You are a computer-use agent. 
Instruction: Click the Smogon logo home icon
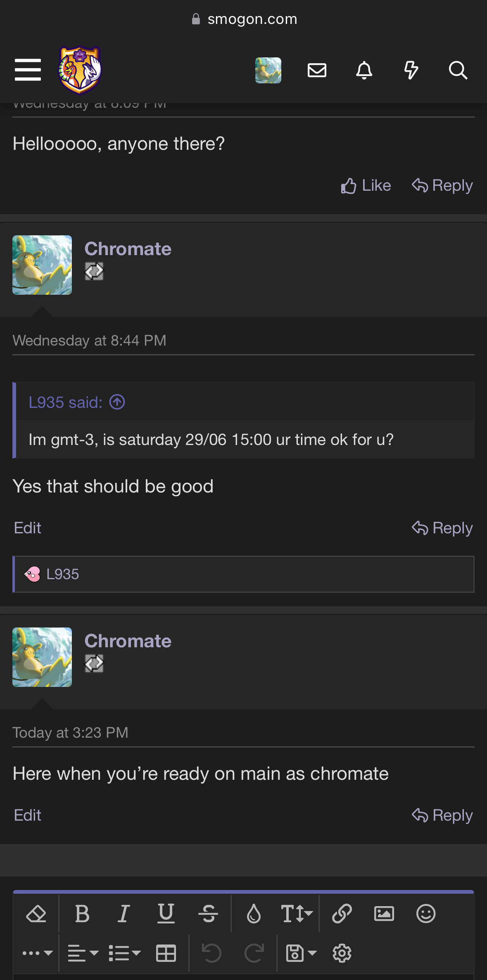pos(80,70)
